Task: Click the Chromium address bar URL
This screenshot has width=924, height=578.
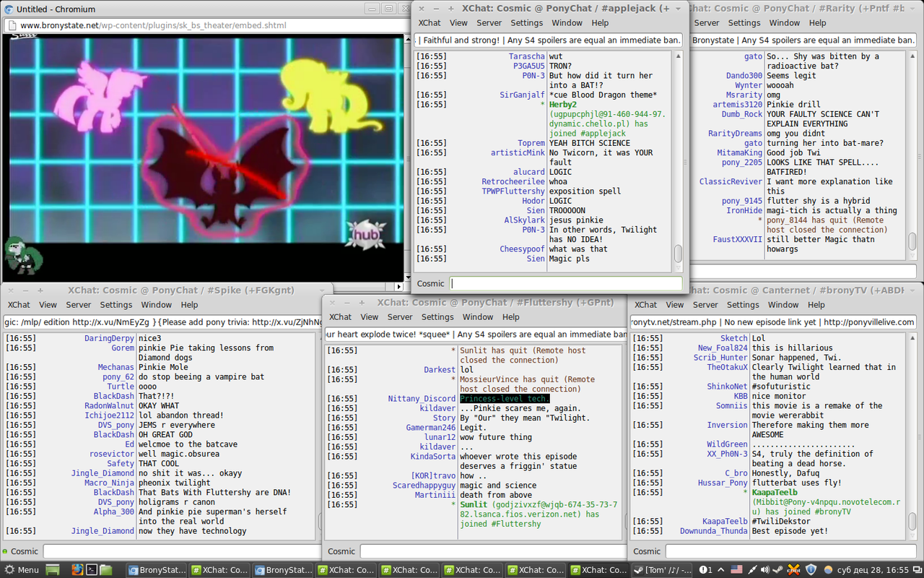Action: [153, 25]
